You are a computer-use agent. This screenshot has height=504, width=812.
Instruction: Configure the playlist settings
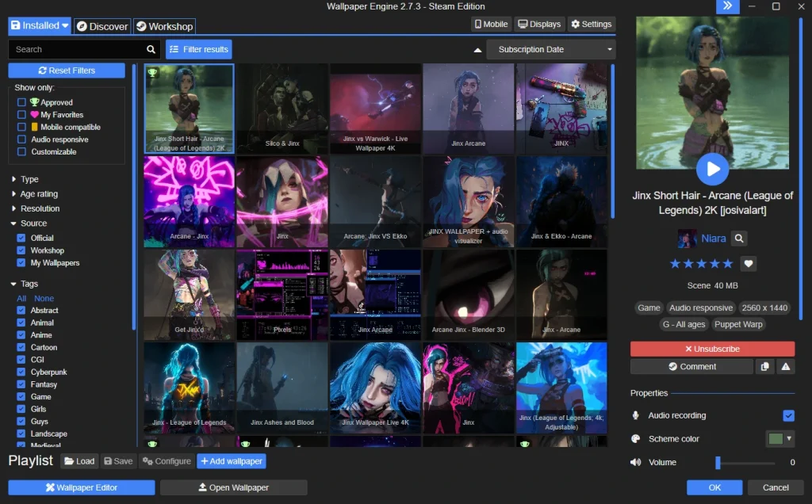(167, 461)
